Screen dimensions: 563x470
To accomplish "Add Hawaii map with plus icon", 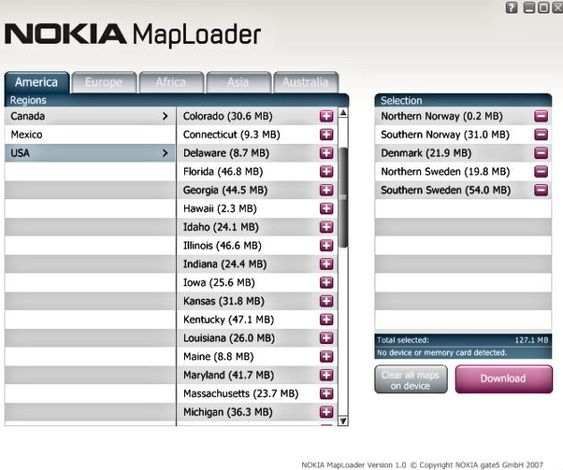I will tap(326, 209).
